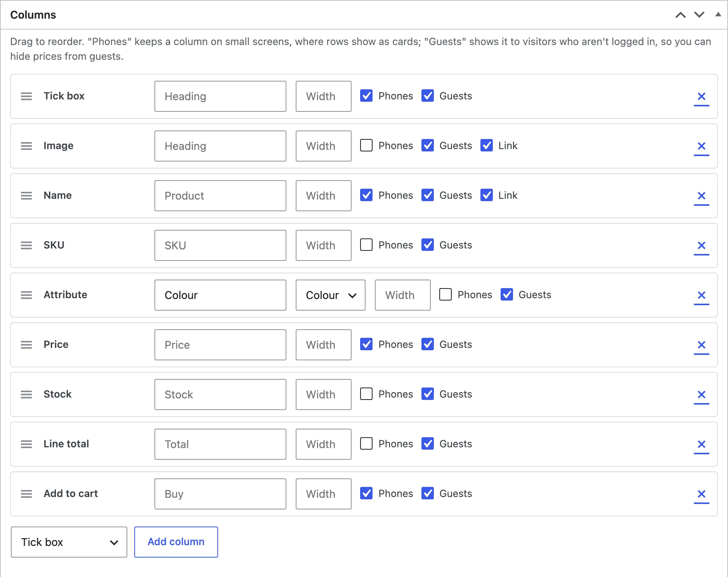This screenshot has height=577, width=728.
Task: Click the drag handle for Stock row
Action: tap(26, 395)
